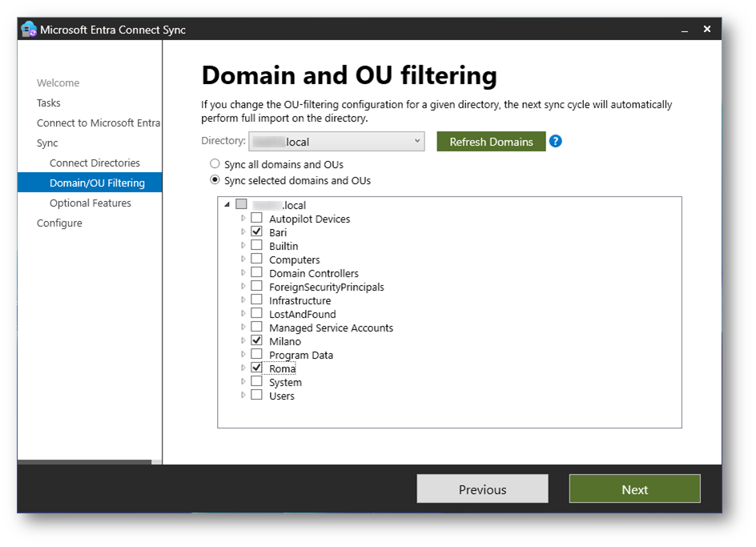The image size is (756, 547).
Task: Close the Entra Connect Sync window
Action: [x=707, y=30]
